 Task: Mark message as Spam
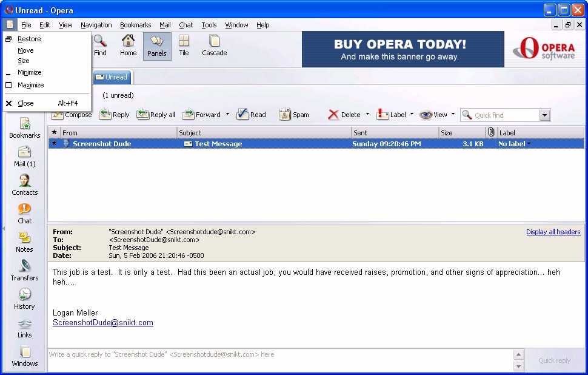click(x=294, y=115)
